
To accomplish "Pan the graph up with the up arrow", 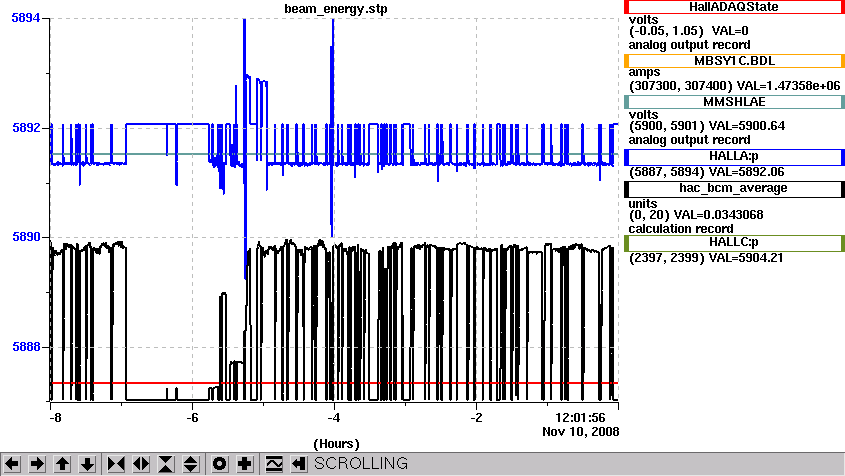I will pyautogui.click(x=63, y=464).
